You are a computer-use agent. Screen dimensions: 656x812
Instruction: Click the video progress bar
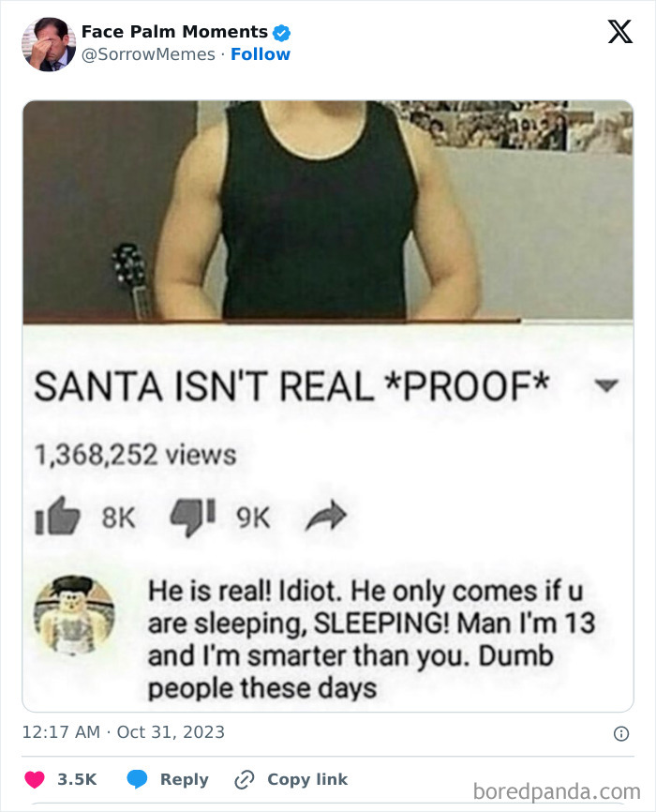[328, 322]
